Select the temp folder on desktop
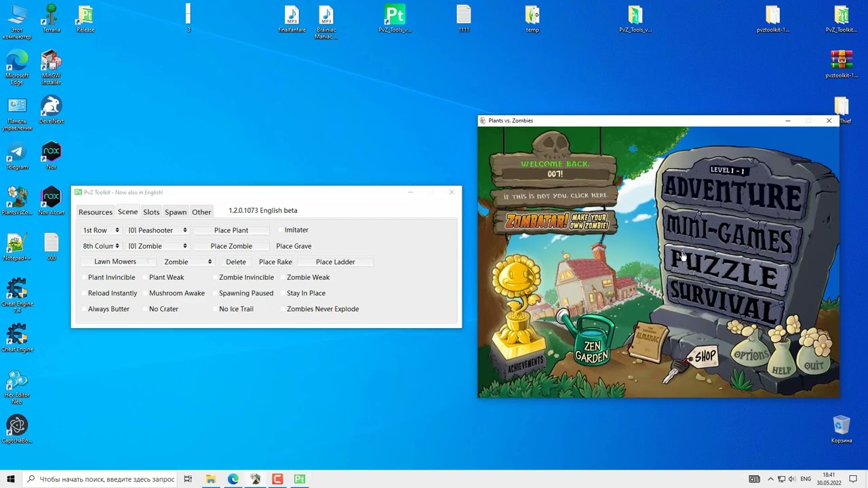868x488 pixels. tap(532, 19)
